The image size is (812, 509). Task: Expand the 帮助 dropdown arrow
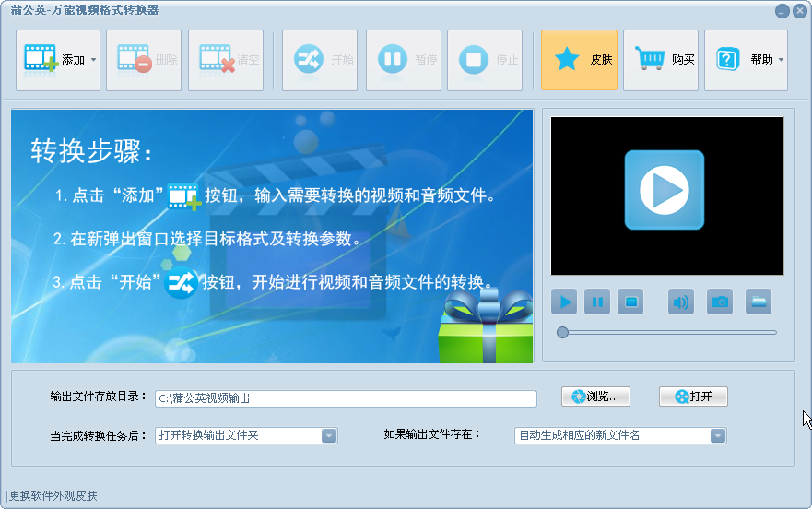tap(781, 60)
